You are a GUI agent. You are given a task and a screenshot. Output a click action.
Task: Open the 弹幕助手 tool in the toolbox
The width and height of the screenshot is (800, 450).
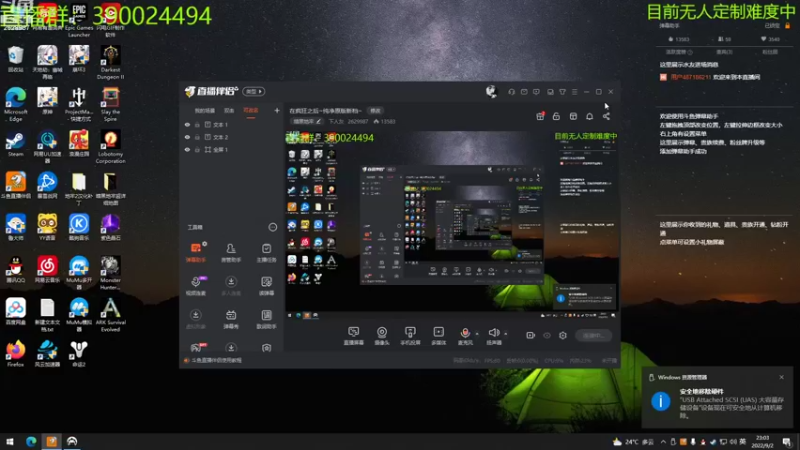tap(196, 252)
